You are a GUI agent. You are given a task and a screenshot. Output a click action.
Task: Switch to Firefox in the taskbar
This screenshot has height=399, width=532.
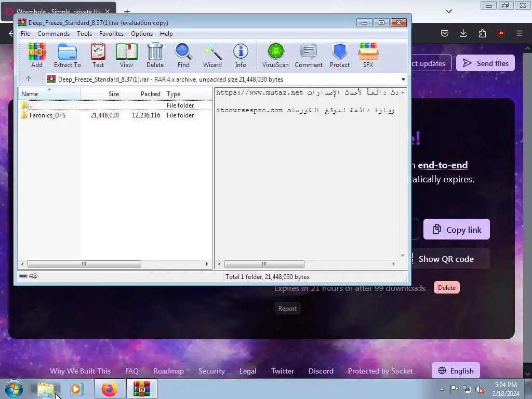[x=109, y=389]
